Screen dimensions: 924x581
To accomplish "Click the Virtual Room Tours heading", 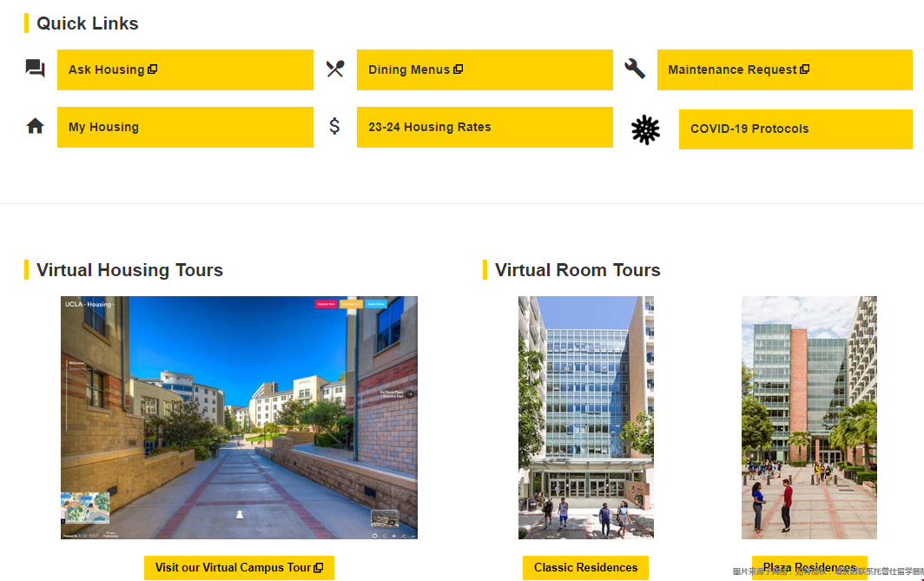I will [577, 270].
